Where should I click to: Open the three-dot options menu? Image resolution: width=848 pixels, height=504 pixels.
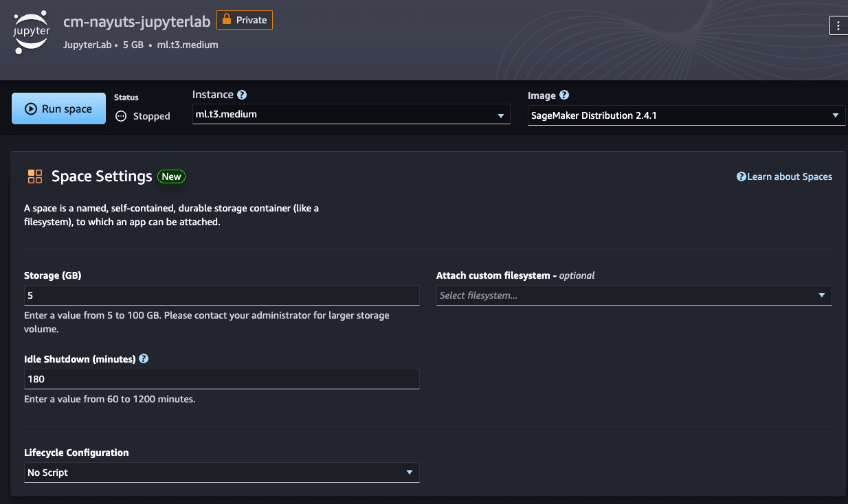point(838,25)
